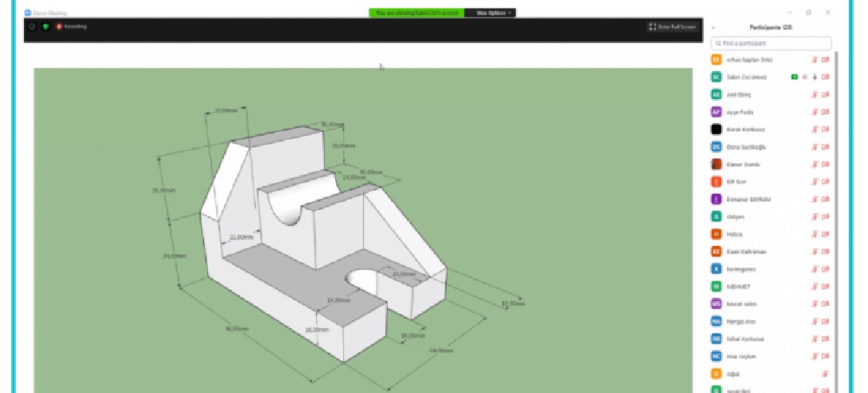The width and height of the screenshot is (868, 393).
Task: Click the 64,00mm dimension label on model
Action: pyautogui.click(x=441, y=351)
